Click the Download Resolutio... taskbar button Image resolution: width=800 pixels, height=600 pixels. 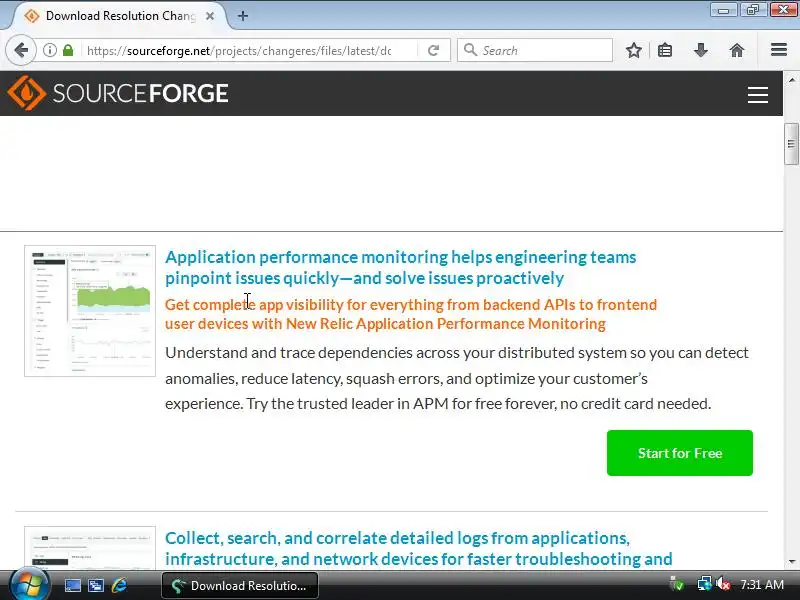tap(240, 586)
